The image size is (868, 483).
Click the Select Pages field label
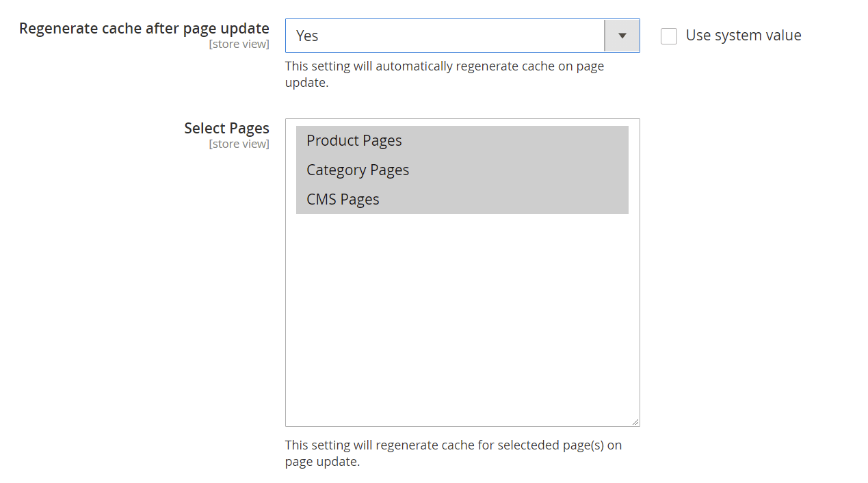point(226,128)
